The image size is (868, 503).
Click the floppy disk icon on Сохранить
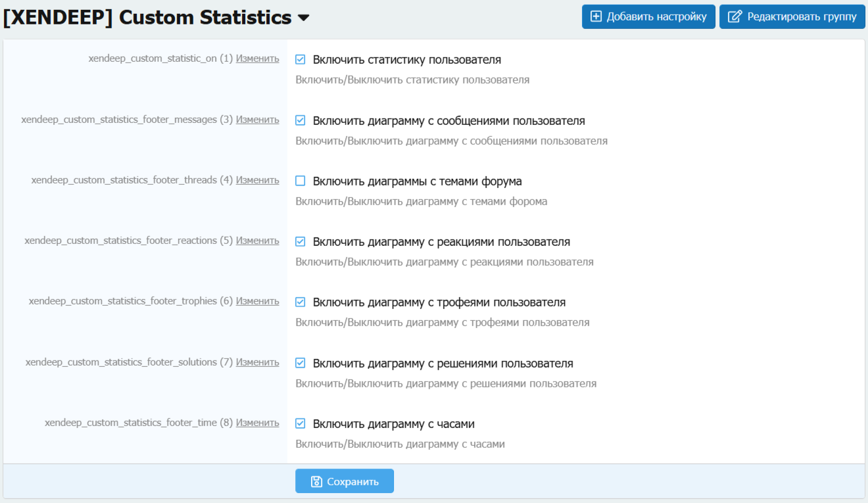point(316,481)
